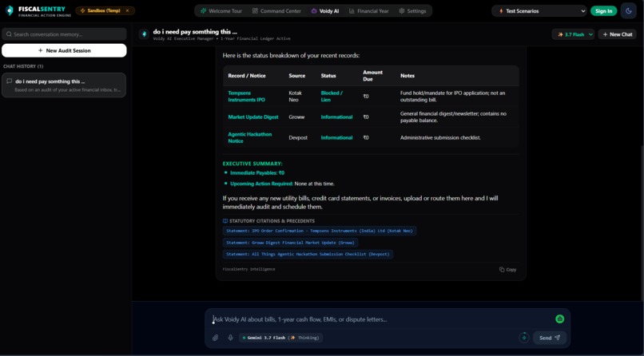Click the Upcoming Action Required line
The width and height of the screenshot is (644, 356).
click(x=282, y=184)
